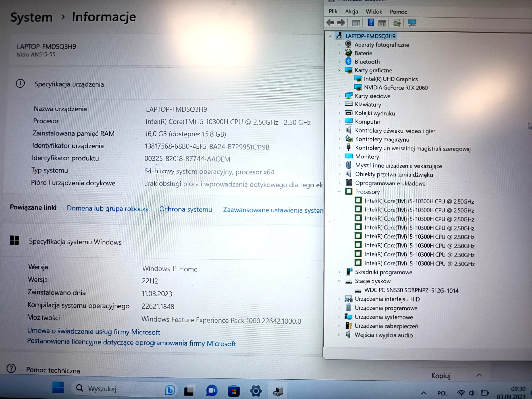
Task: Click the Oprogramowanie układowe chip icon
Action: (349, 183)
